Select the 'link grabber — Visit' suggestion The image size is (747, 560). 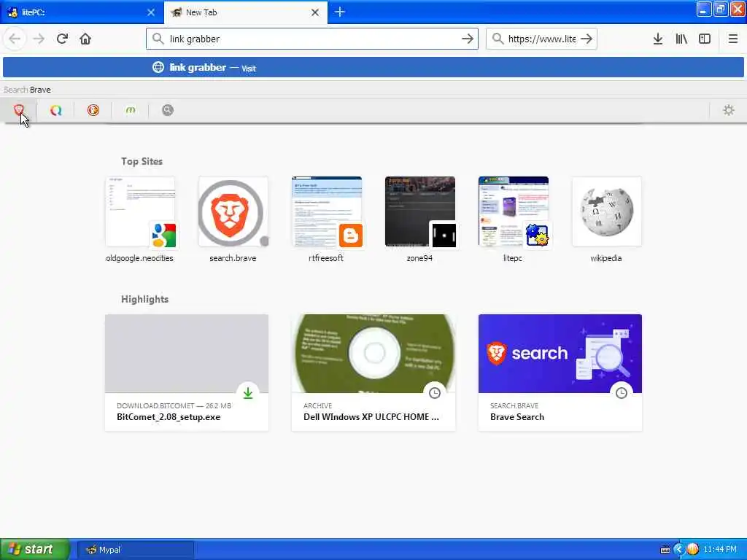point(373,68)
